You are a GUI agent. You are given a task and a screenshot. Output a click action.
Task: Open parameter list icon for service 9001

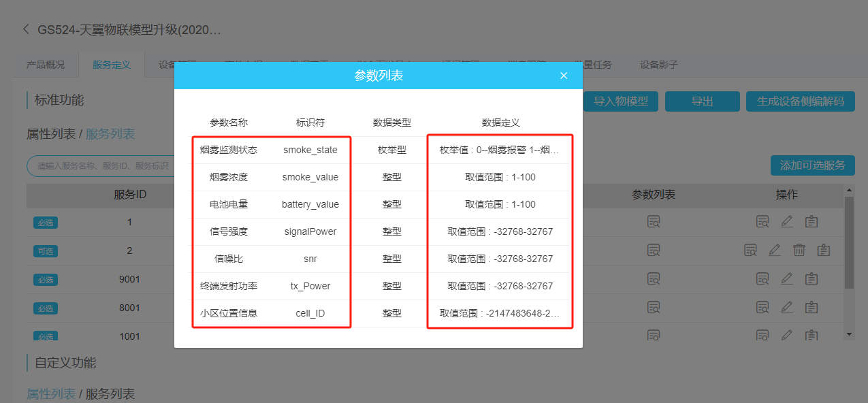click(x=654, y=278)
